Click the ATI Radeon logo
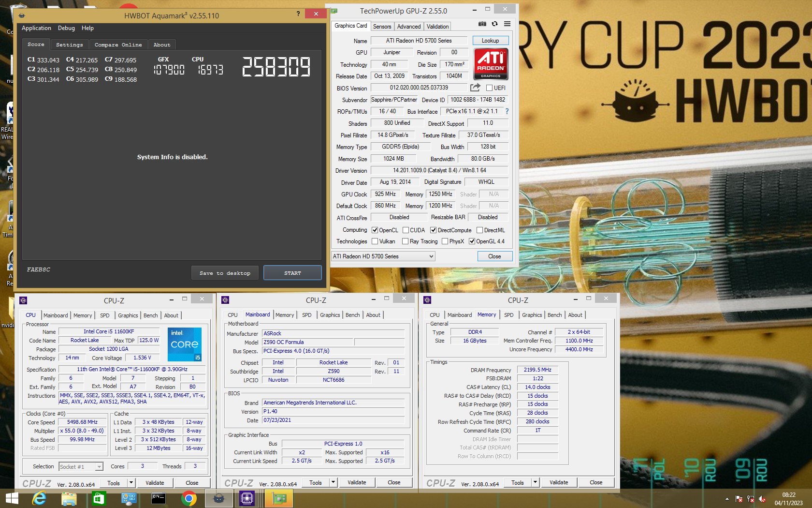 491,64
